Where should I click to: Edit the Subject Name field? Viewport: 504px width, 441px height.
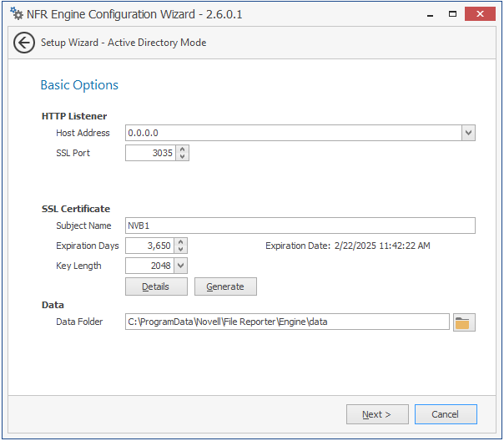(x=300, y=226)
